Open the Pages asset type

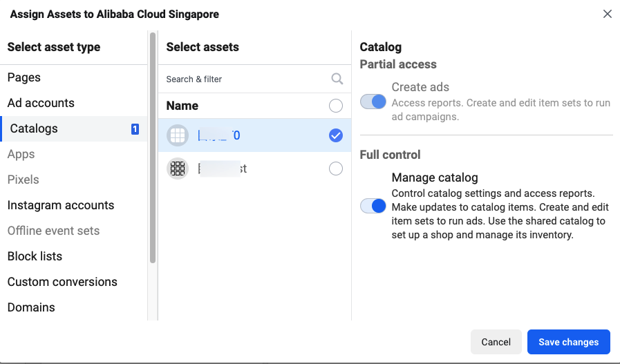24,77
